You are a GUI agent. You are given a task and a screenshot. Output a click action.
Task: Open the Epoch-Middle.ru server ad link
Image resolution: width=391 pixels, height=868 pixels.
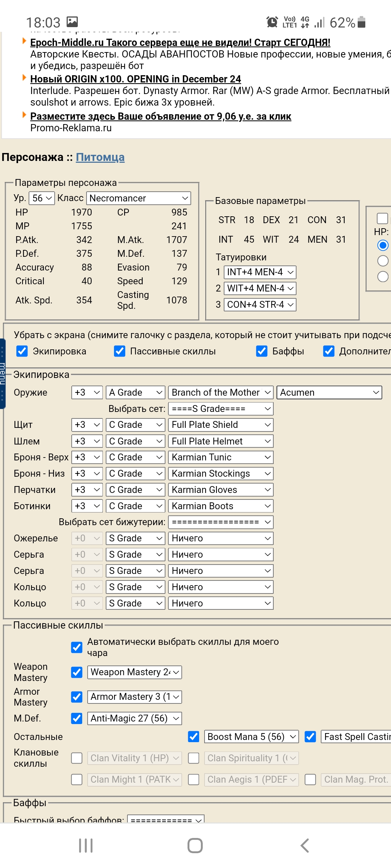[x=180, y=43]
